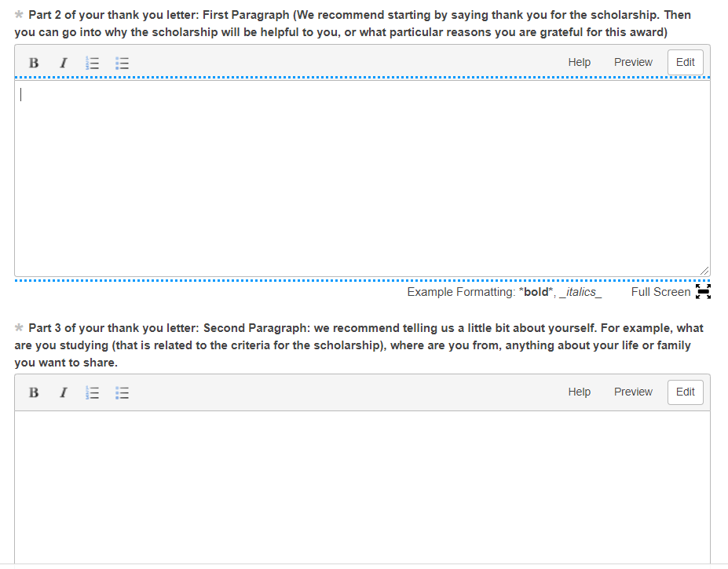Switch to the Preview tab for Part 3
This screenshot has height=569, width=728.
tap(633, 392)
